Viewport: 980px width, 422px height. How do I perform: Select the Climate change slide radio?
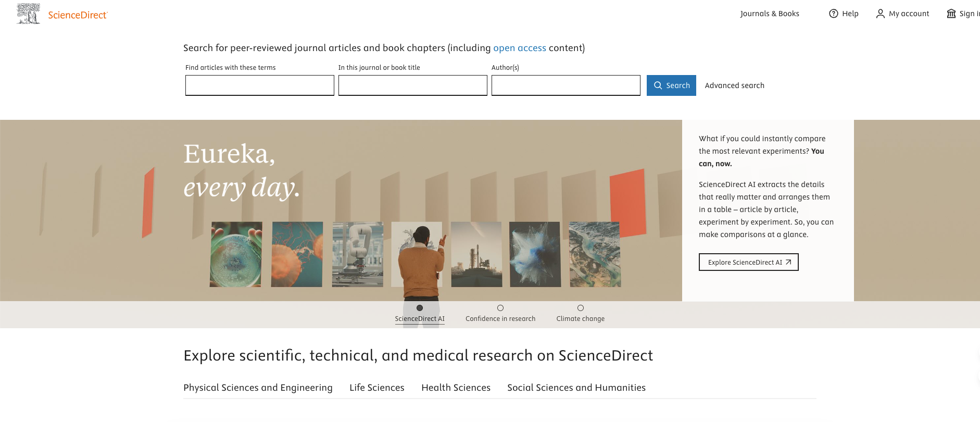point(581,308)
